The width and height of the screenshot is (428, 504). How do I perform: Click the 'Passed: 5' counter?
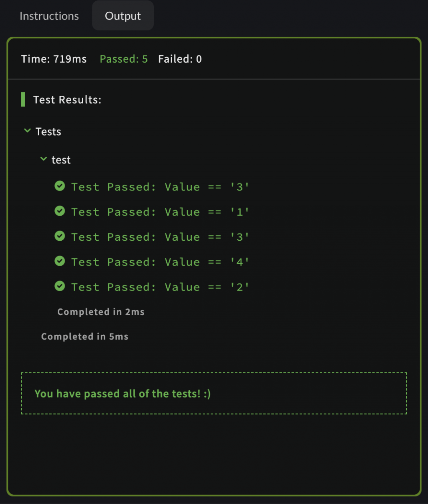click(123, 59)
